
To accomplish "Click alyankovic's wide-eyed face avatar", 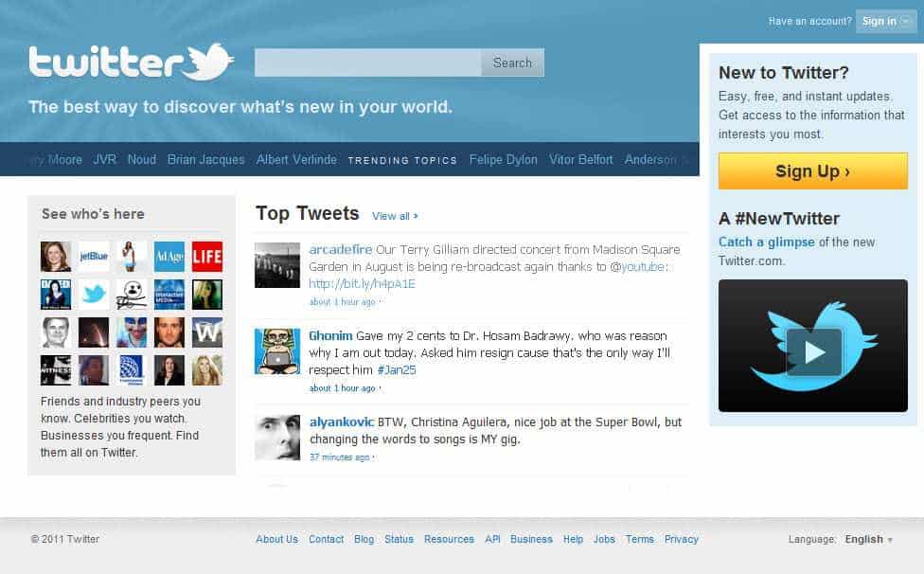I will point(277,438).
